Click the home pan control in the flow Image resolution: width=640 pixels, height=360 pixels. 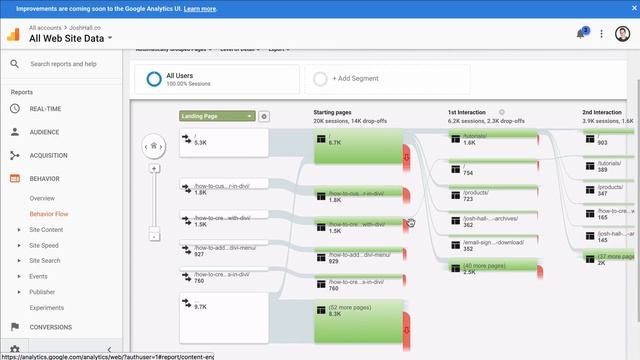point(154,146)
